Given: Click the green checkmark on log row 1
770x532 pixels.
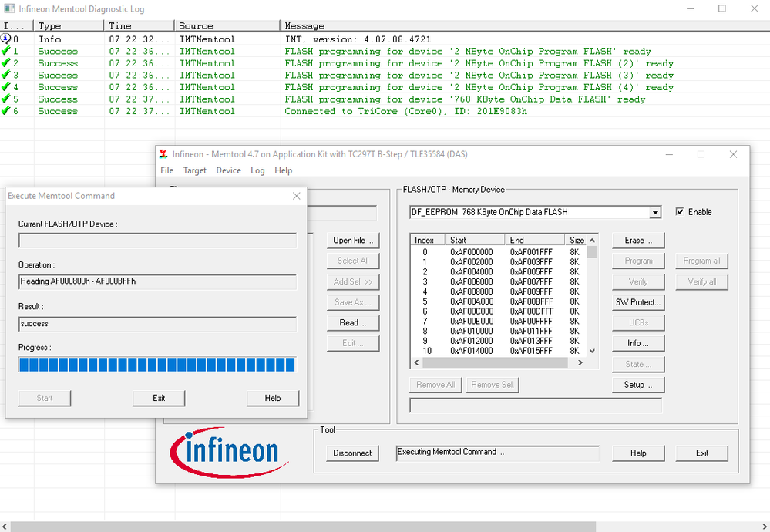Looking at the screenshot, I should click(6, 51).
